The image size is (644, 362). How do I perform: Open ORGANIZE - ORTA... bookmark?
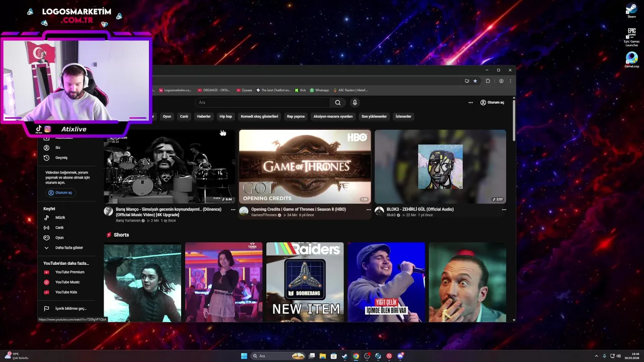[x=214, y=90]
